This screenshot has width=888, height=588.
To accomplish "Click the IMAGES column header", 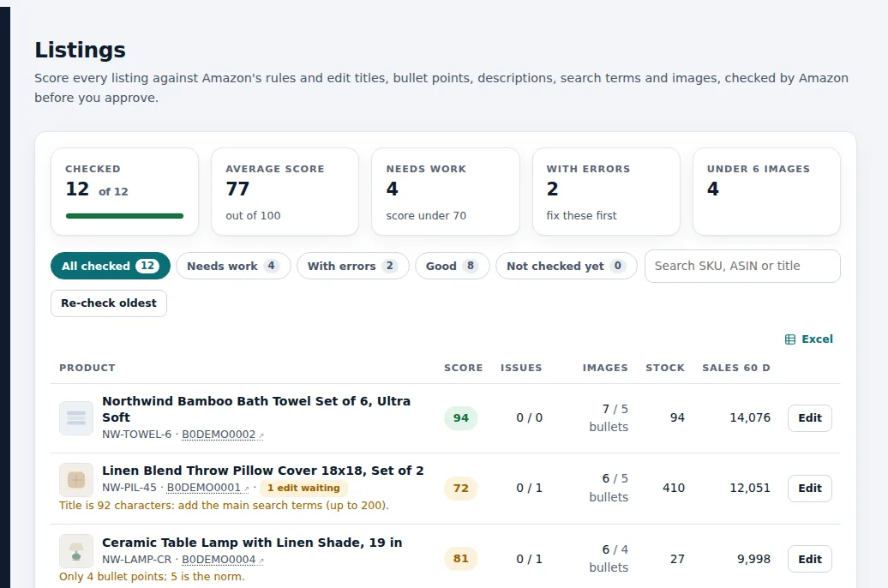I will 605,368.
